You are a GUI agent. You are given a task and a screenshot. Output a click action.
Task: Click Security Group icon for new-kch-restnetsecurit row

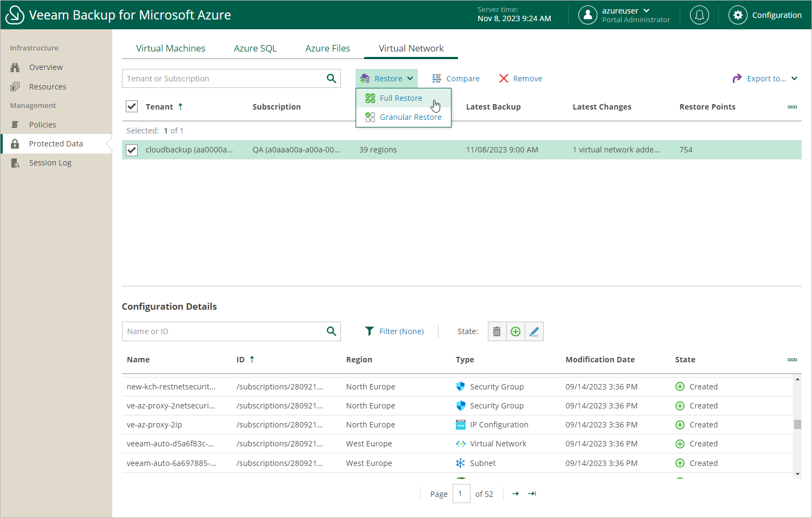(461, 387)
